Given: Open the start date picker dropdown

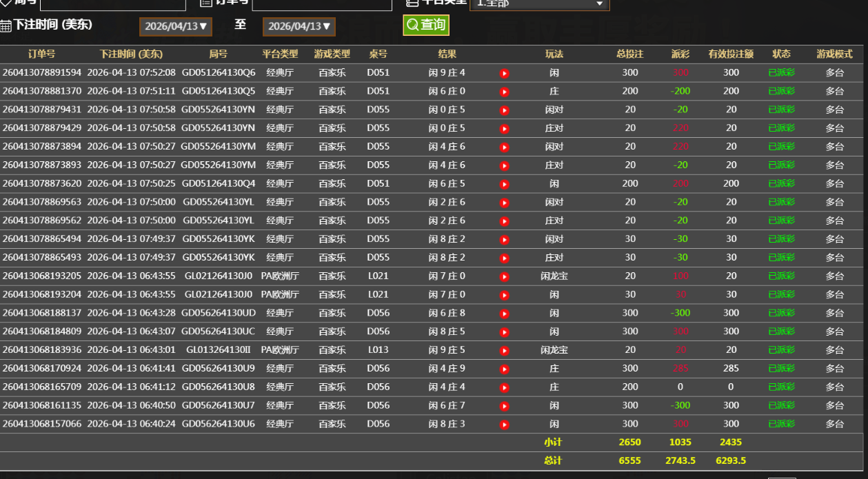Looking at the screenshot, I should click(175, 26).
